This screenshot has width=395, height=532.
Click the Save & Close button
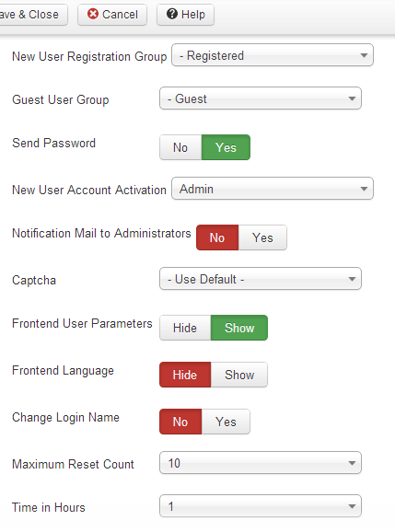33,15
